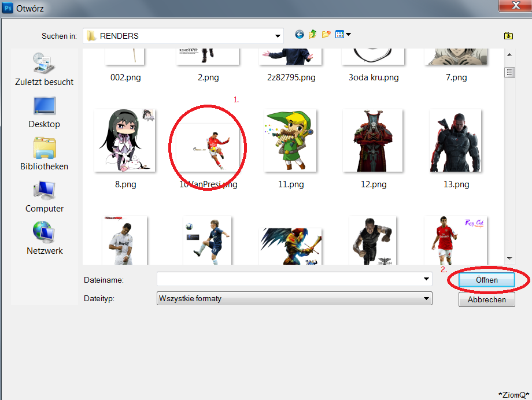Click the 8.png file name label

coord(125,184)
